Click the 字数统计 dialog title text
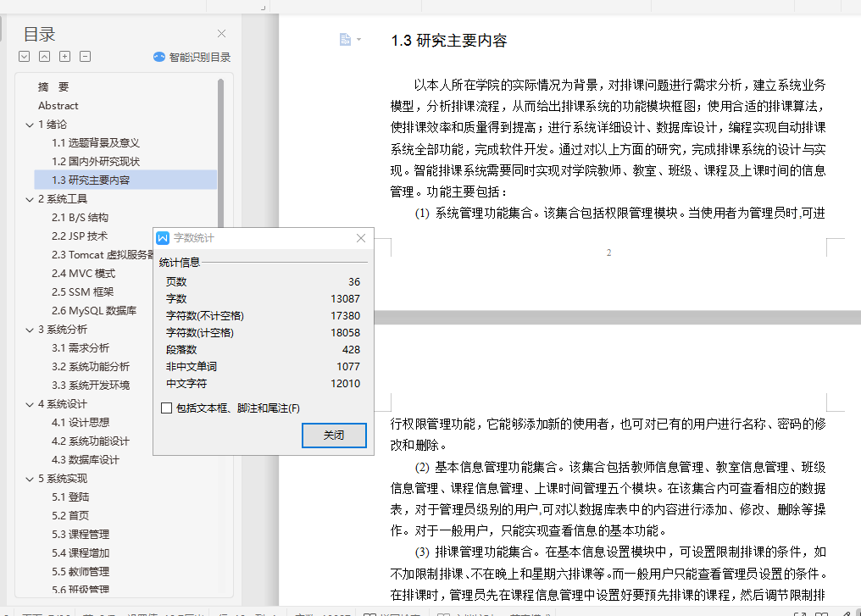Screen dimensions: 861x616 [194, 238]
